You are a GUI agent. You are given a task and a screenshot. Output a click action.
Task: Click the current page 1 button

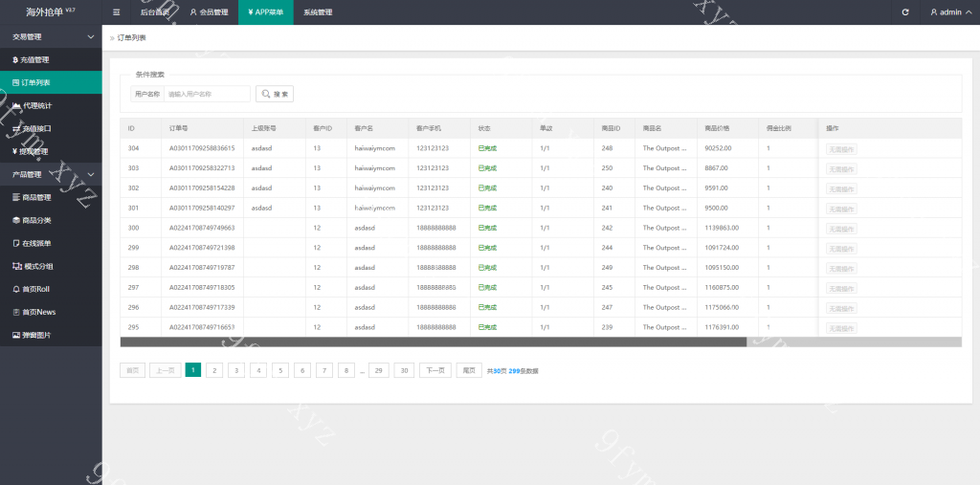click(x=193, y=370)
